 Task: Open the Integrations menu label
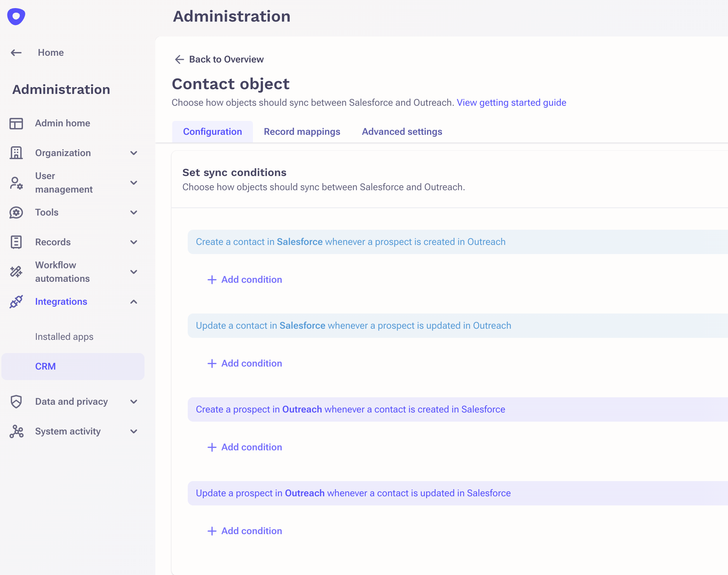tap(61, 302)
